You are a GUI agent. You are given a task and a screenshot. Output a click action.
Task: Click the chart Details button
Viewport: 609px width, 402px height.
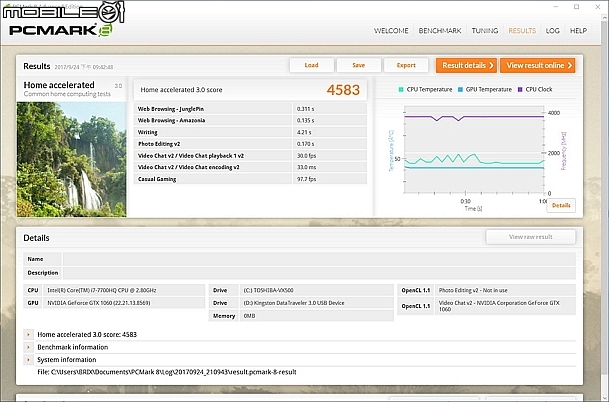pyautogui.click(x=561, y=205)
